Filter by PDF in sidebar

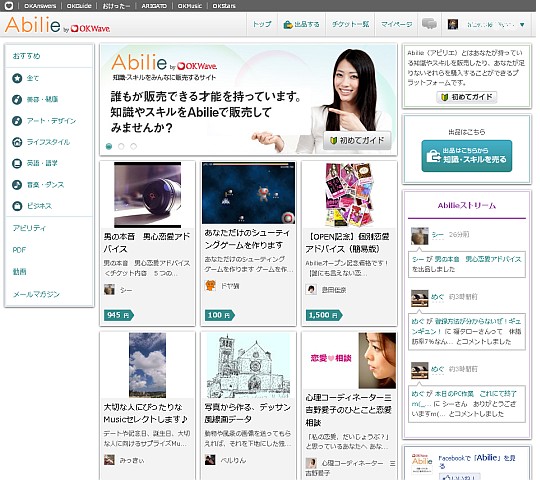(x=19, y=250)
